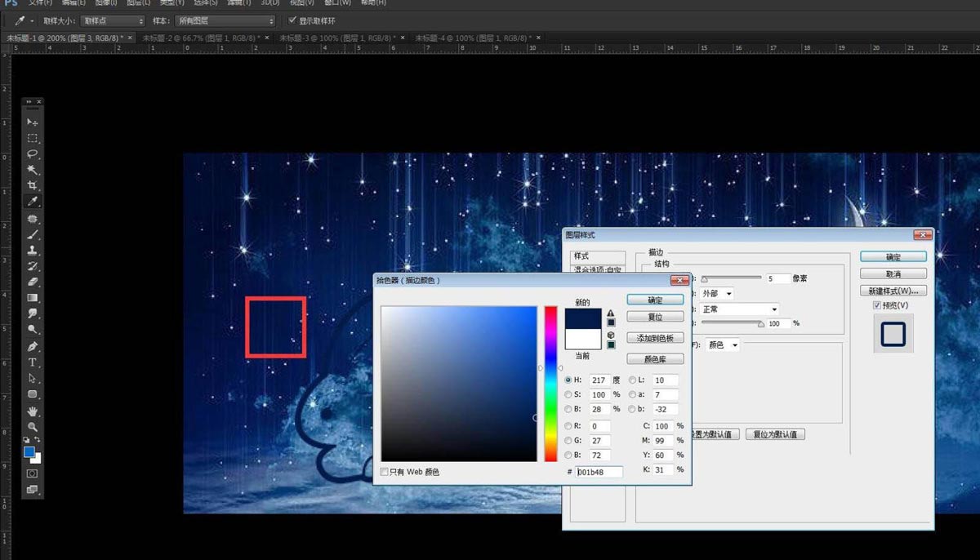
Task: Click the web-safe color cube icon
Action: (x=610, y=335)
